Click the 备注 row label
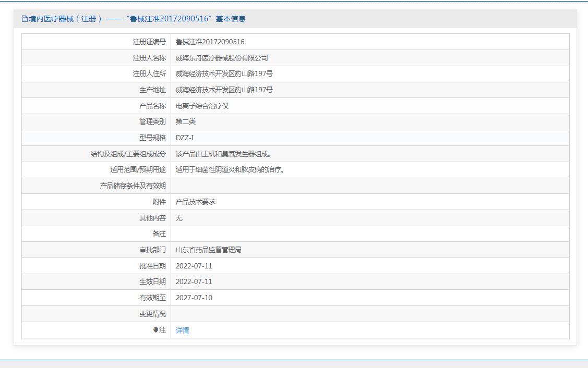This screenshot has width=588, height=368. click(x=159, y=234)
